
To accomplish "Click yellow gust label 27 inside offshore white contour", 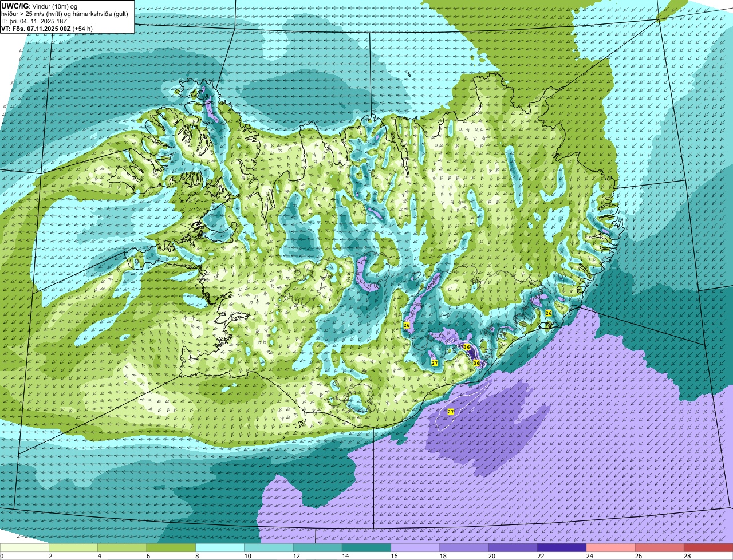I will [x=451, y=412].
